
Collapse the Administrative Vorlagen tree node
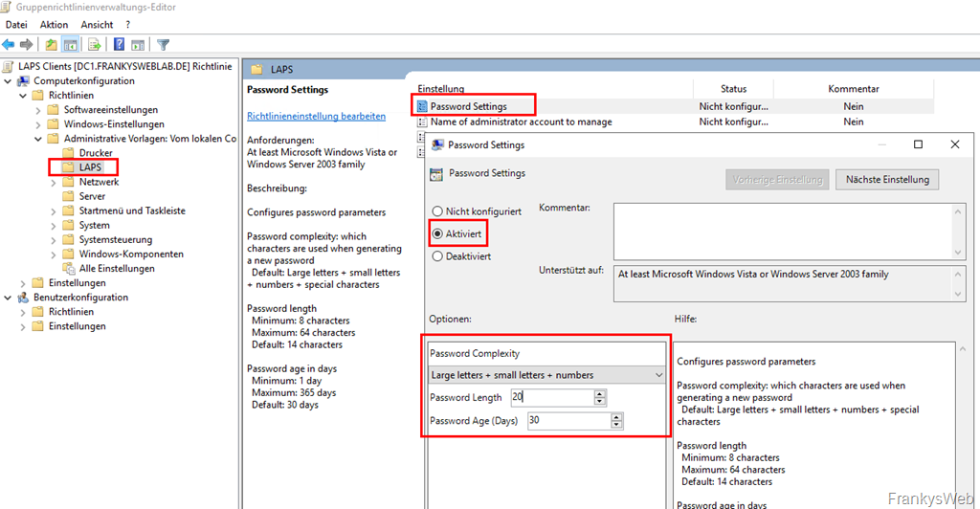pyautogui.click(x=37, y=139)
